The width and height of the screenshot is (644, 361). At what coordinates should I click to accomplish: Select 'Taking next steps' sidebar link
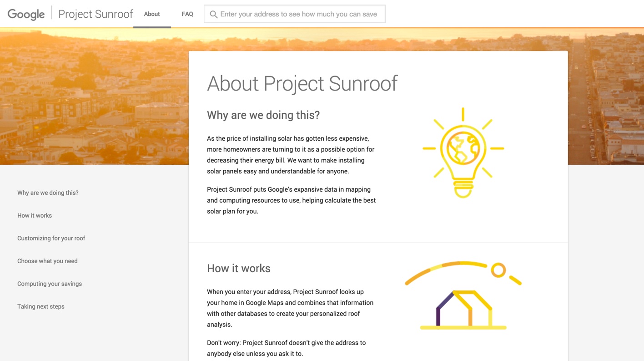41,306
